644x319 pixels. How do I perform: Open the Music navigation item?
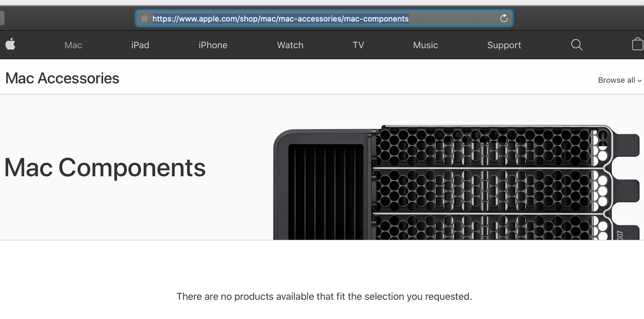(425, 45)
